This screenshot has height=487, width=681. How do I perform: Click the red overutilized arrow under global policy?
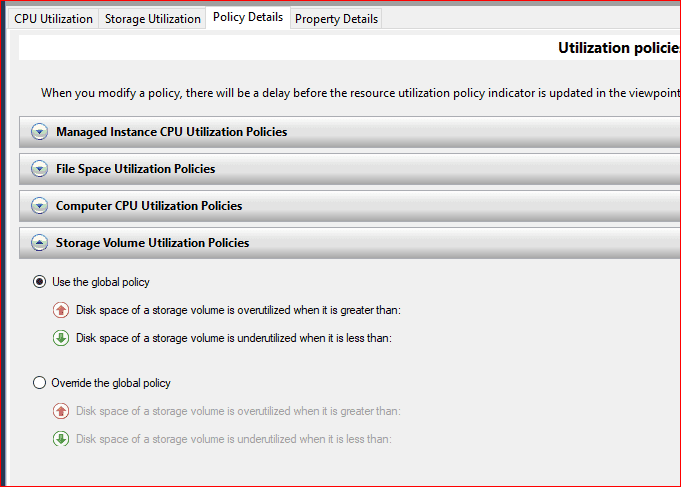coord(61,310)
